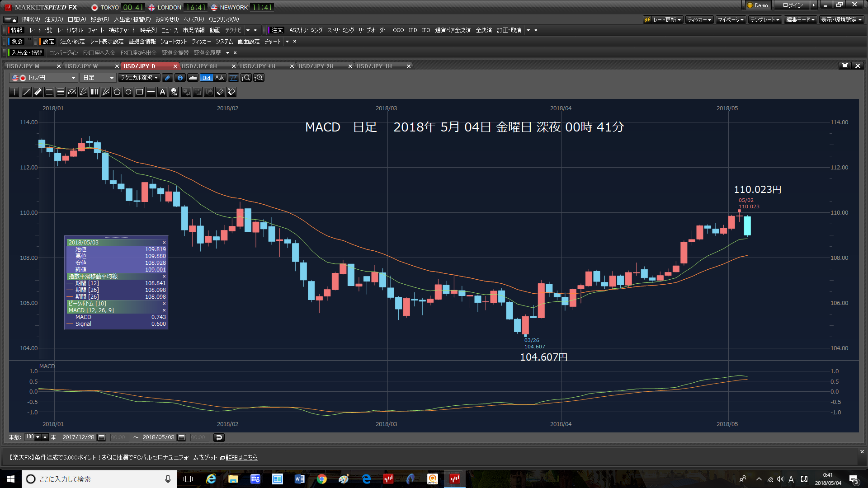Screen dimensions: 868x488
Task: Close the promotional banner message bar
Action: pyautogui.click(x=862, y=452)
